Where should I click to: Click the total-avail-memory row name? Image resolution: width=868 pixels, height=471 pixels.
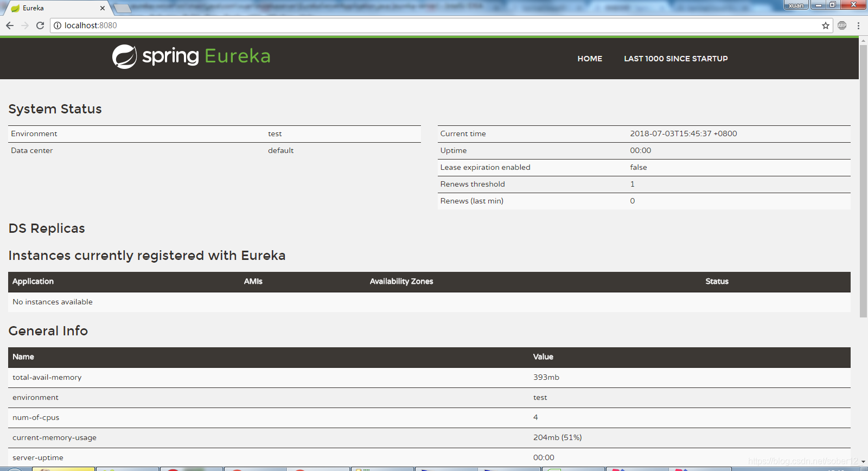click(x=47, y=377)
